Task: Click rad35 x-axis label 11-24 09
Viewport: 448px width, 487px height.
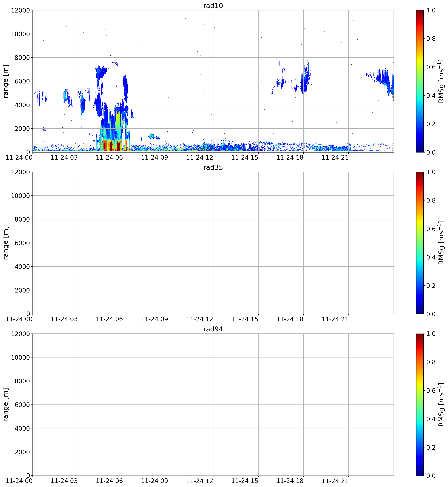Action: (x=154, y=319)
